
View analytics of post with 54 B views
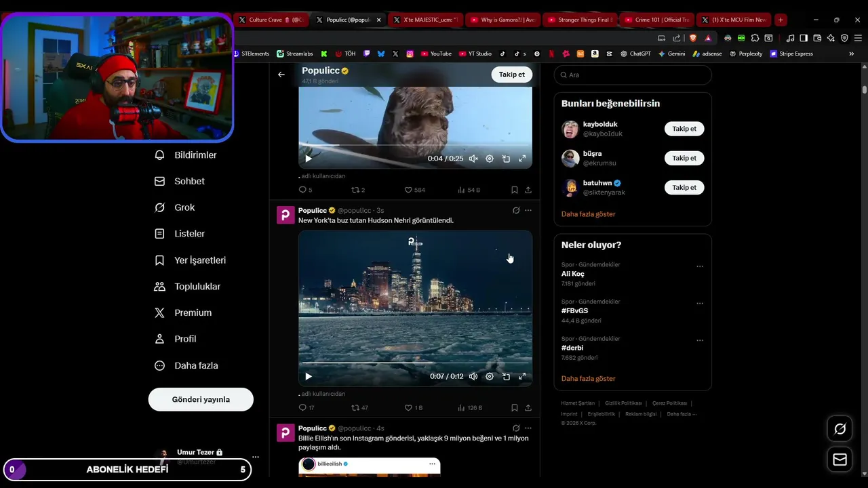[x=469, y=190]
